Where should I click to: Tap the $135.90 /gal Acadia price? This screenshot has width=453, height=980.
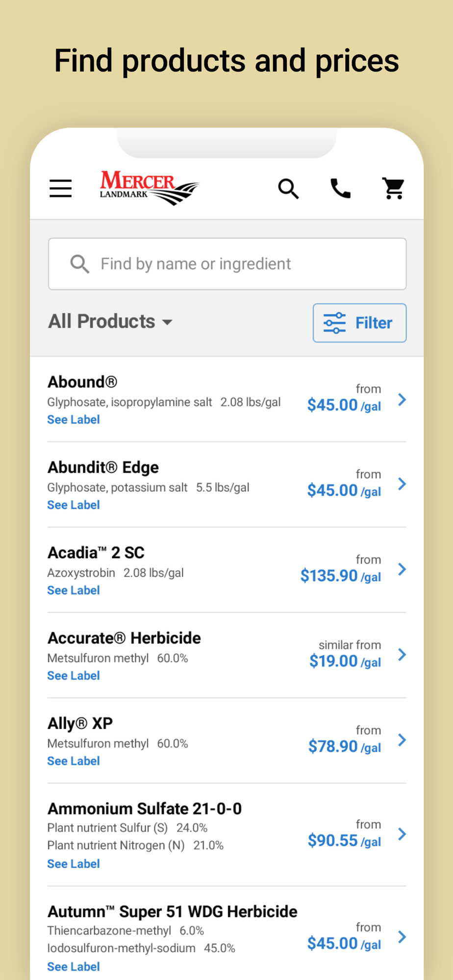point(340,576)
